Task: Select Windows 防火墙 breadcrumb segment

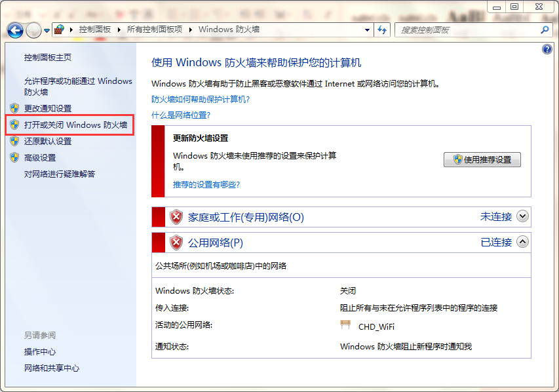Action: coord(229,29)
